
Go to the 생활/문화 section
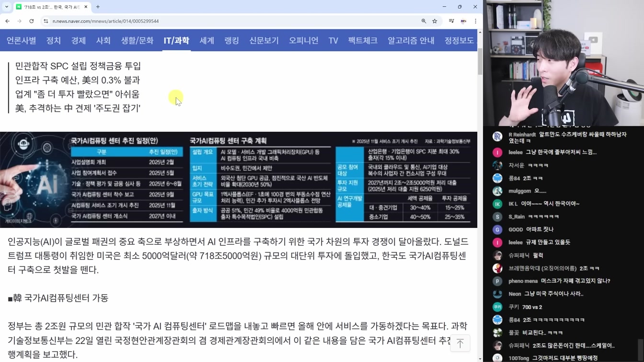coord(137,40)
